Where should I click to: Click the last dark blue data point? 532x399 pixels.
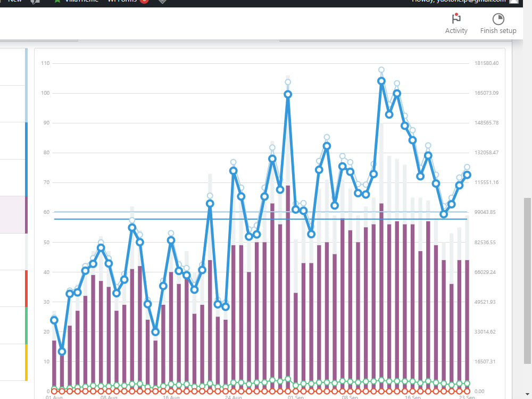[467, 174]
